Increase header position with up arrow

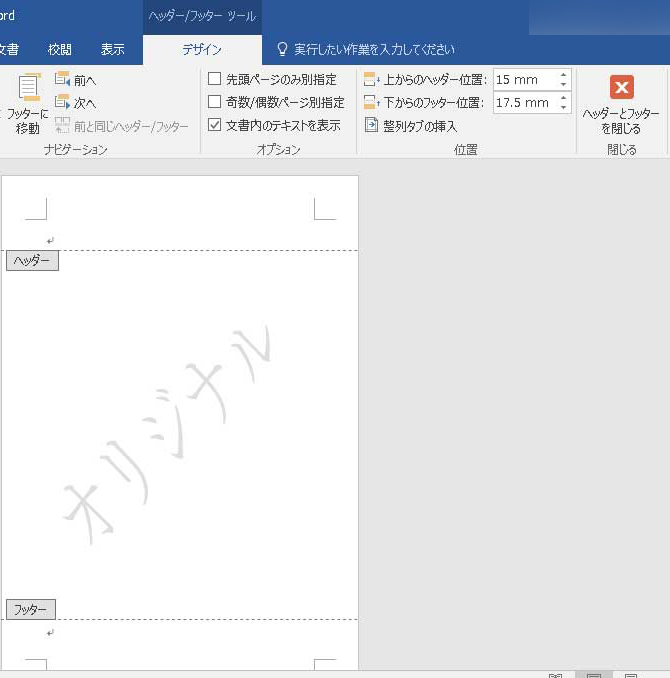tap(564, 75)
